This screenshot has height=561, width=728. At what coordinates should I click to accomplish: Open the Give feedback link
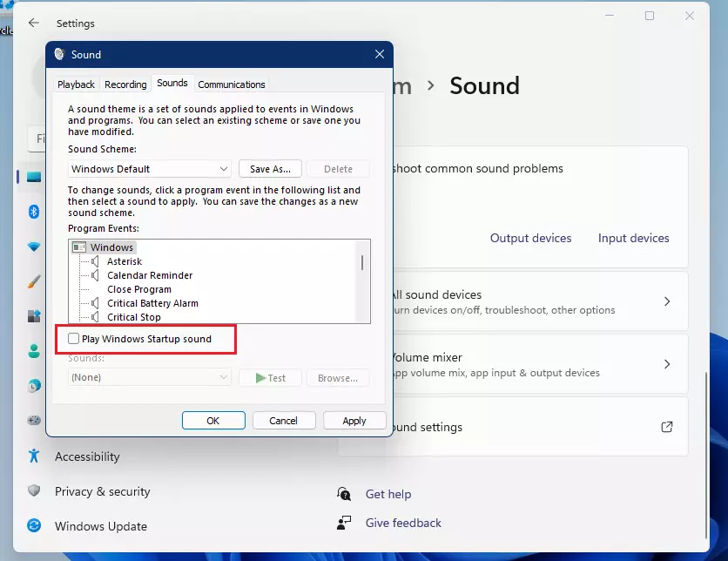(403, 523)
